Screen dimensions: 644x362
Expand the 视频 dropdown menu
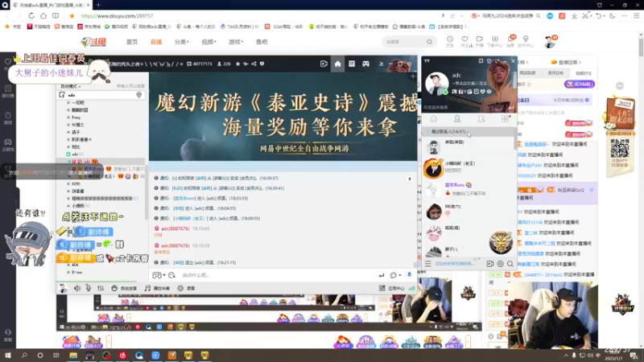[x=208, y=42]
